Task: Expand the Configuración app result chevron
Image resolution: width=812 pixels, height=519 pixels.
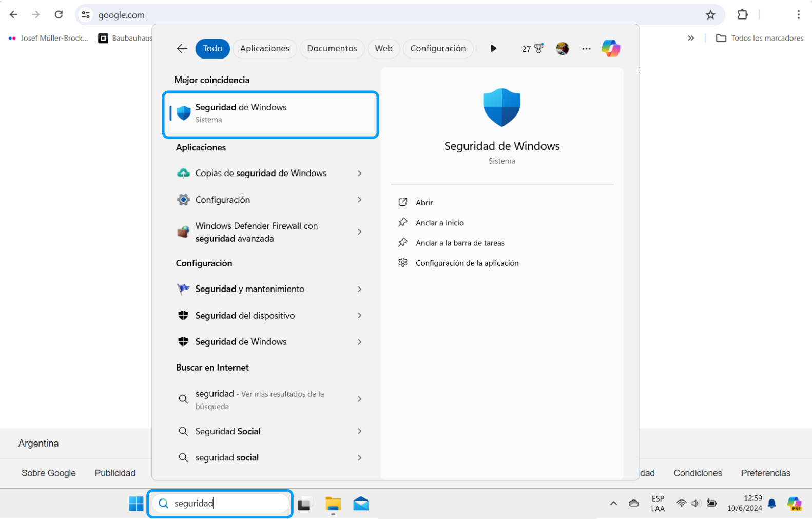Action: (x=360, y=200)
